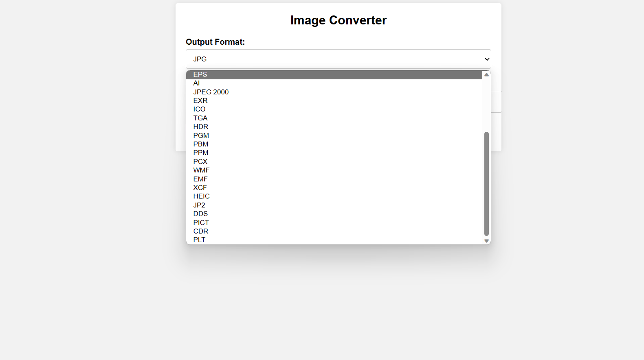Click the dropdown scrollbar down arrow

pyautogui.click(x=486, y=241)
